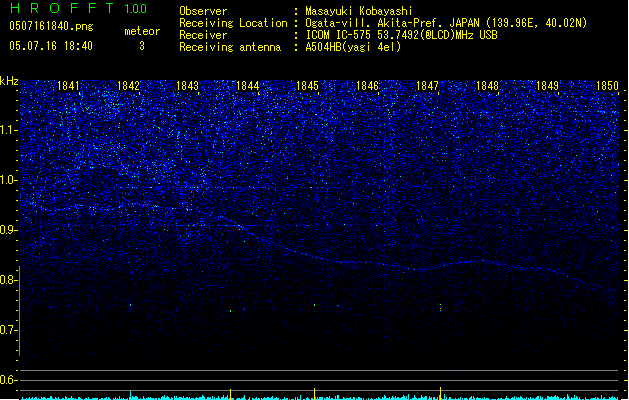Viewport: 629px width, 400px height.
Task: Click the Receiving Location Ogata-vill. Akita-Pref. entry
Action: [x=446, y=23]
